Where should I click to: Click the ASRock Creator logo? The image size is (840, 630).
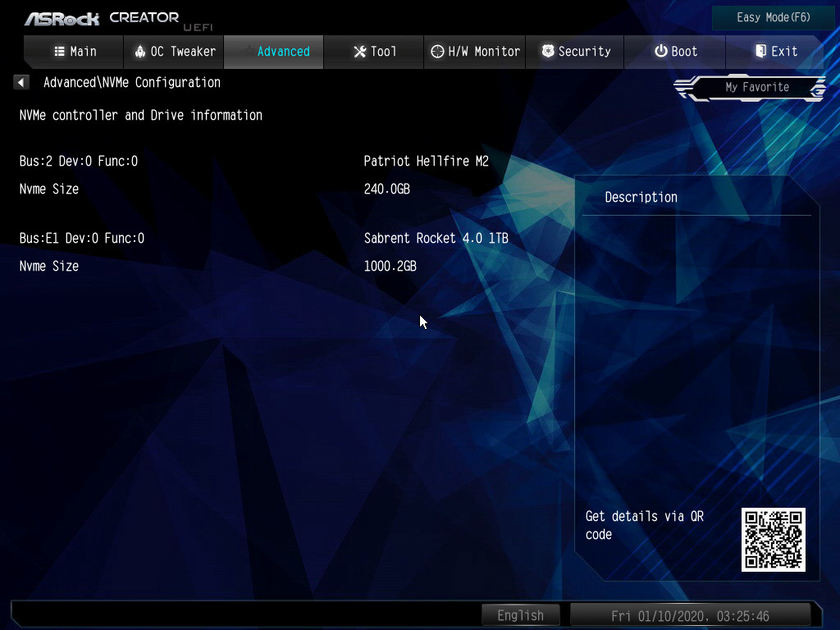[x=101, y=18]
